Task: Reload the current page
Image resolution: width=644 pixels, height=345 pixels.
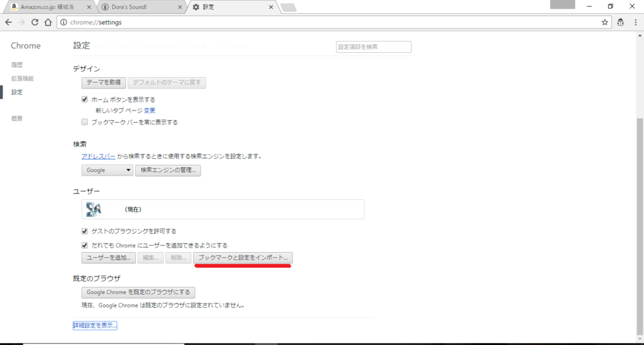Action: pyautogui.click(x=35, y=22)
